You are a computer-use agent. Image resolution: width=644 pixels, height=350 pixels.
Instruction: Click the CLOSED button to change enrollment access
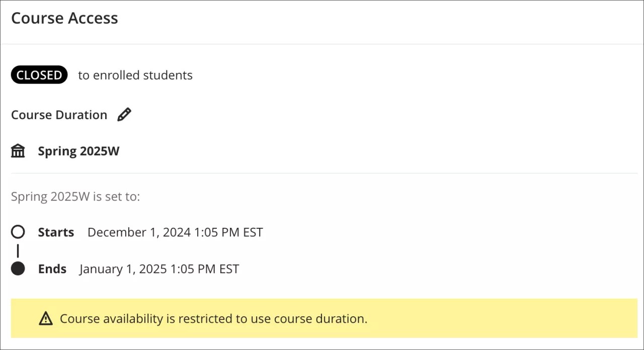[39, 74]
